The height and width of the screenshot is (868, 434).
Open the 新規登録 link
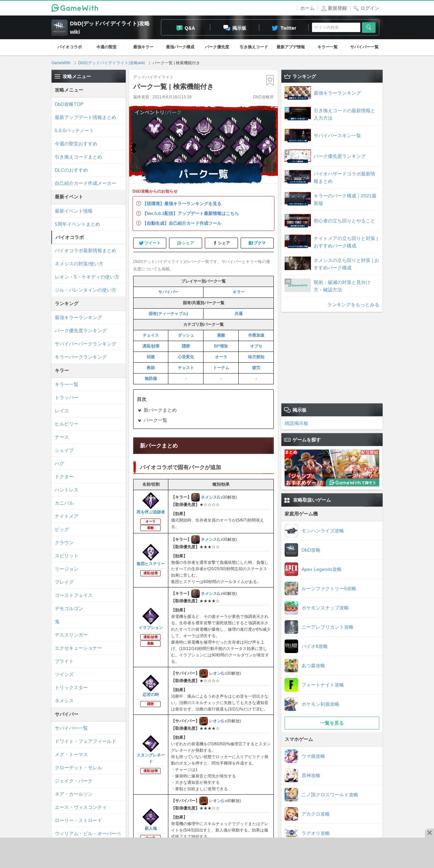(x=334, y=8)
